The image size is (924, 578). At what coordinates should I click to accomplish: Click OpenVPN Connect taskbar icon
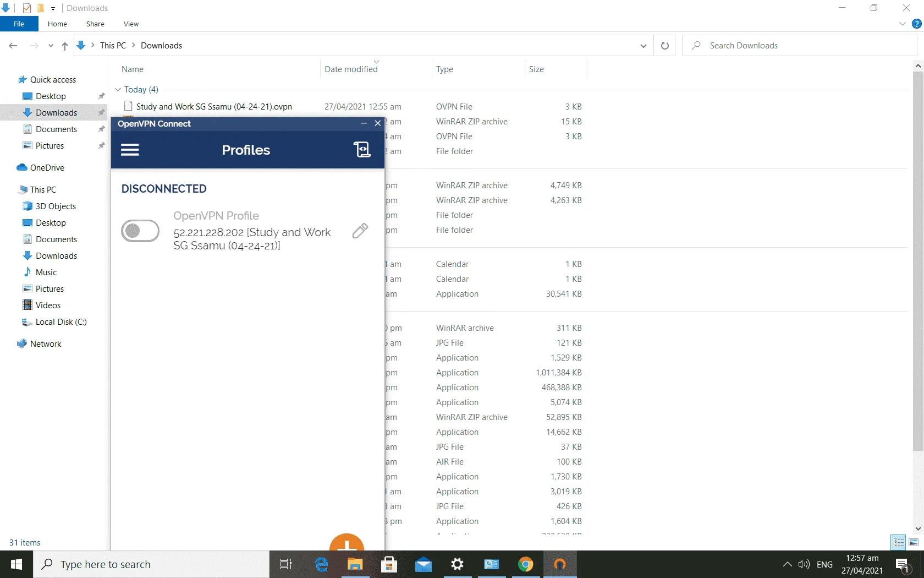560,564
